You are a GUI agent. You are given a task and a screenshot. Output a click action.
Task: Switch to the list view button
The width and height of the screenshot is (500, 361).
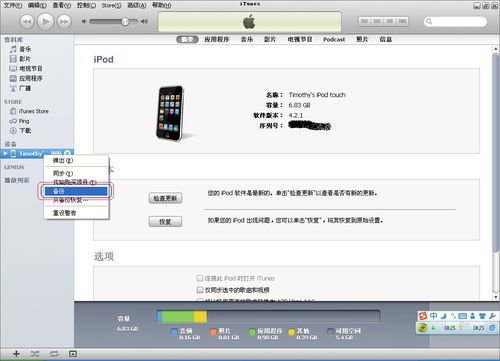coord(365,21)
